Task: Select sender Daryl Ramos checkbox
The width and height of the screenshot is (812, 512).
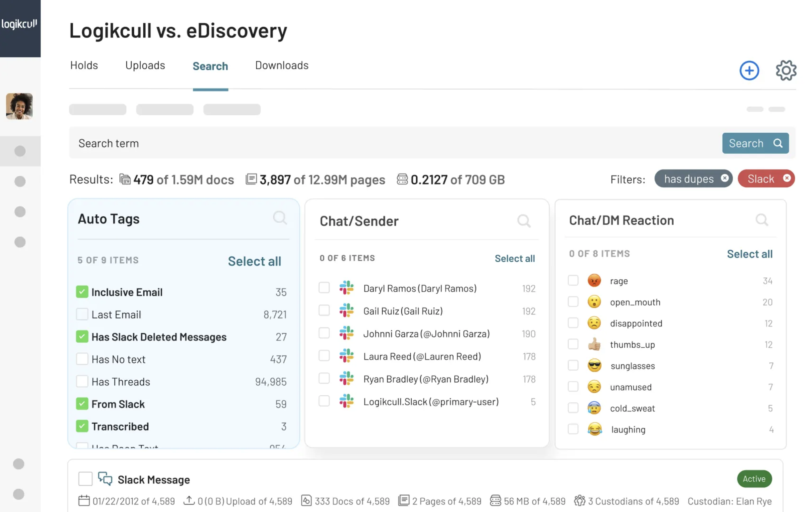Action: 324,288
